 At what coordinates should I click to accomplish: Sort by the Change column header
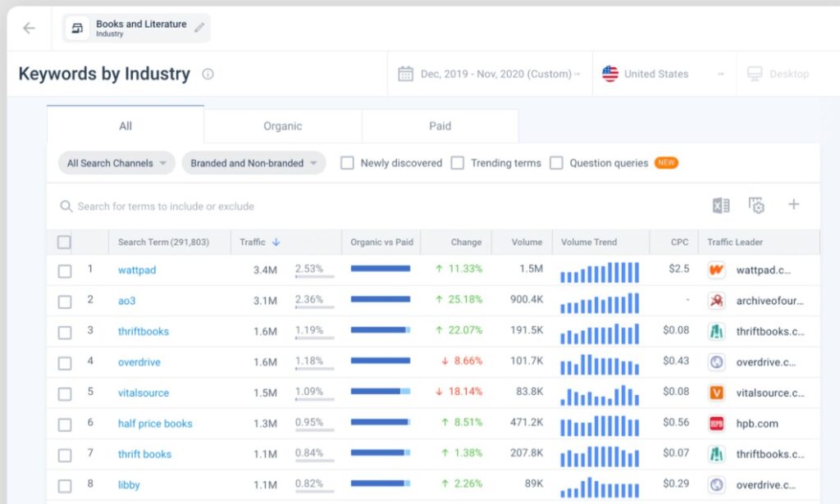pyautogui.click(x=466, y=242)
